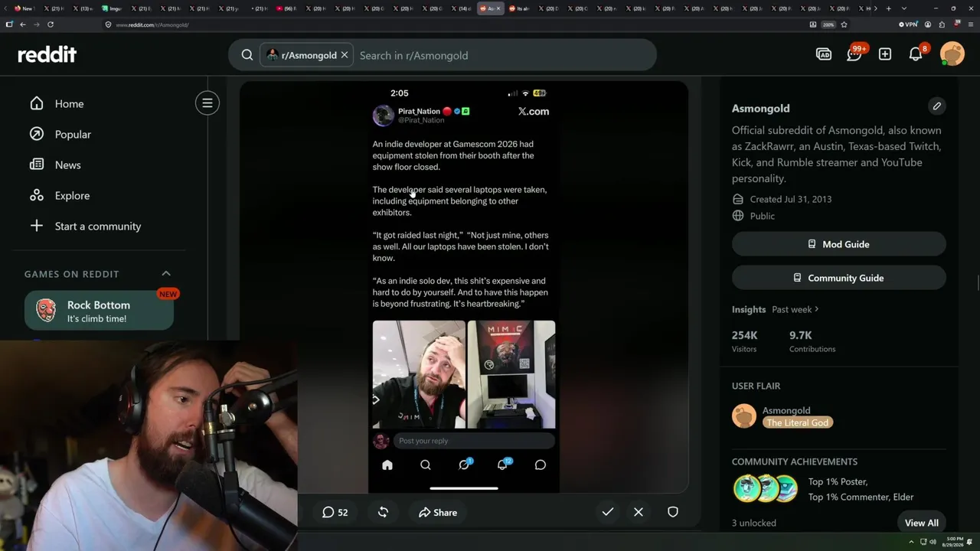Open the user avatar menu
This screenshot has width=980, height=551.
[x=952, y=54]
